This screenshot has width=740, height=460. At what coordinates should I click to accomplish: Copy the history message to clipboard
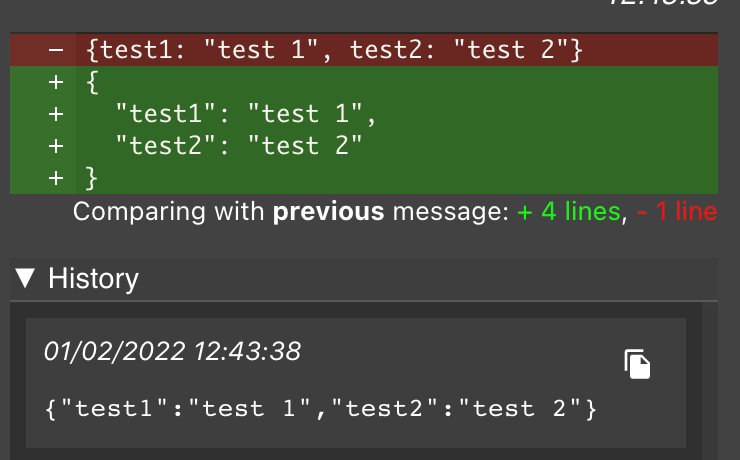pyautogui.click(x=637, y=364)
